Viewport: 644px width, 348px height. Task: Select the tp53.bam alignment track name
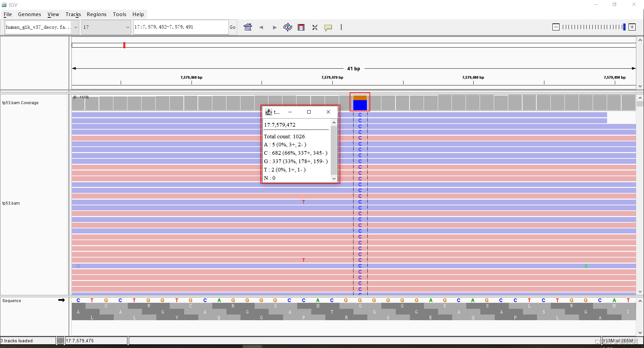[11, 203]
